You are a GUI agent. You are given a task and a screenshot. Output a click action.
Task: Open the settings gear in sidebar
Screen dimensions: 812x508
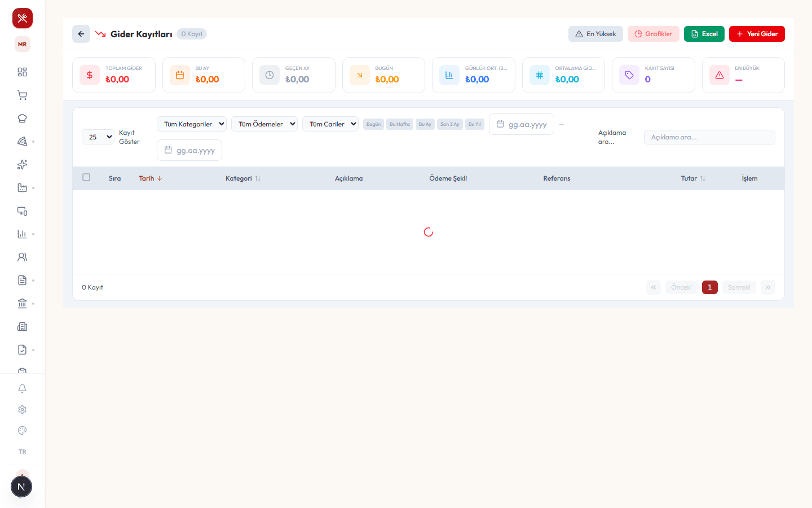[22, 409]
